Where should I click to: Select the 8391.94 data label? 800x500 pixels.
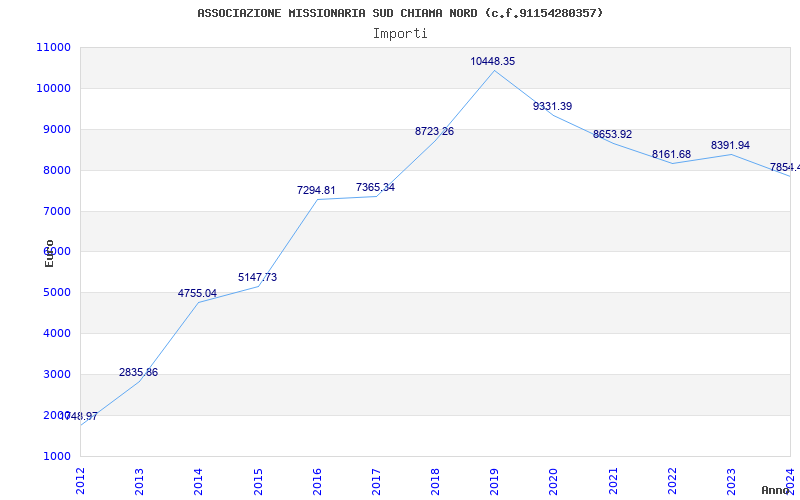click(730, 145)
